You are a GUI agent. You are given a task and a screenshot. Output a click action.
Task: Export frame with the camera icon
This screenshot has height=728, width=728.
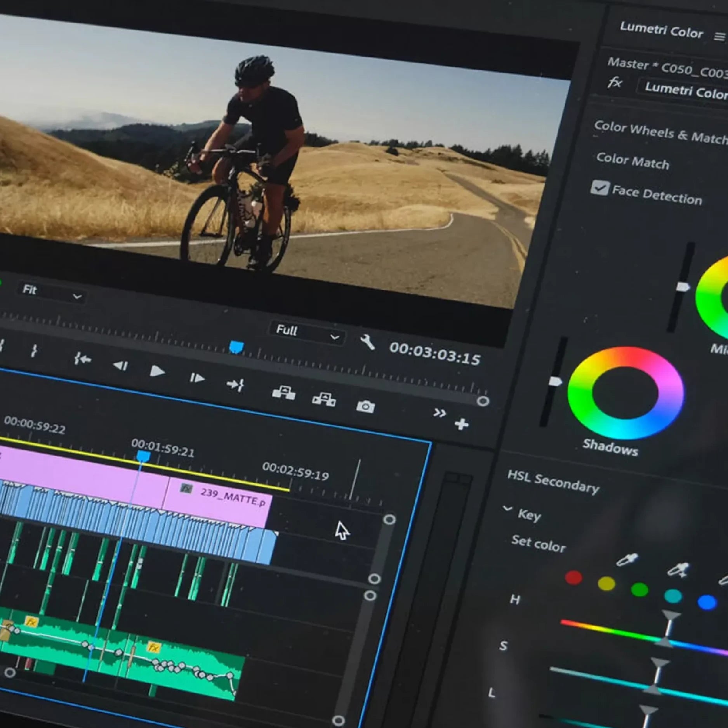(x=365, y=407)
